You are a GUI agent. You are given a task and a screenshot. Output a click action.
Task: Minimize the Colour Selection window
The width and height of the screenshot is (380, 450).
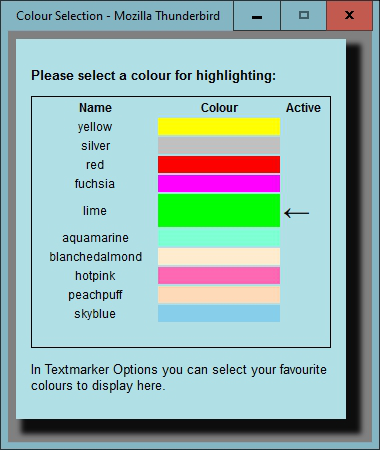tap(257, 15)
